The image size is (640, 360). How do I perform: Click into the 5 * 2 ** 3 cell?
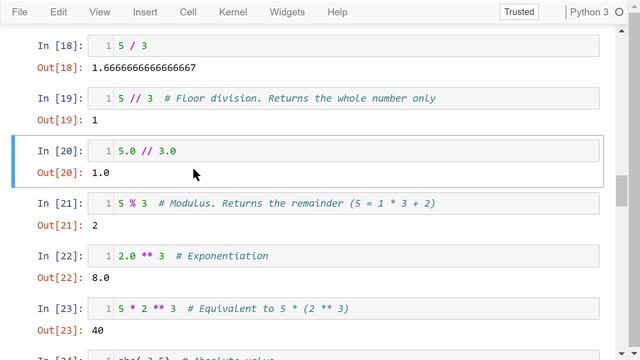click(343, 309)
